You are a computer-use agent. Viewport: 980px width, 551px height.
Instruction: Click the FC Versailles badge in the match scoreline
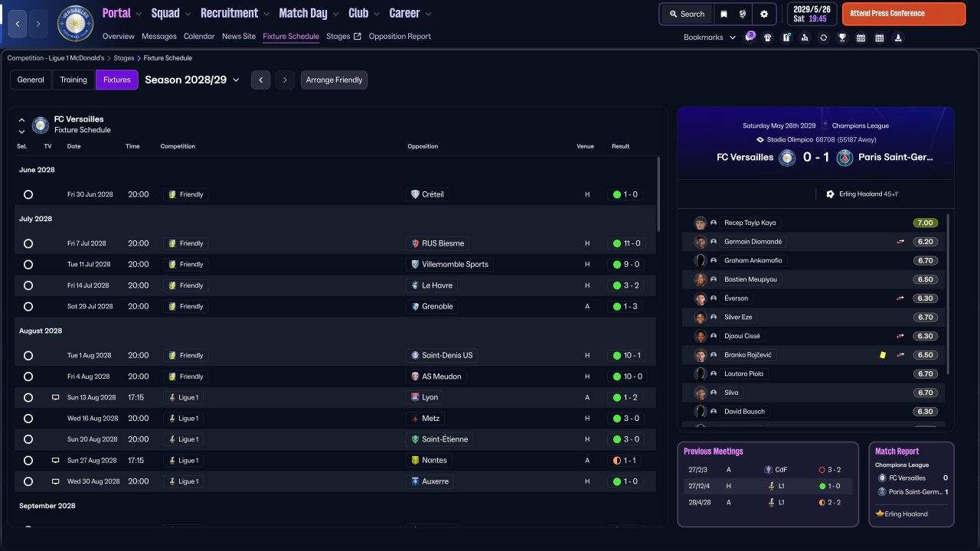787,158
